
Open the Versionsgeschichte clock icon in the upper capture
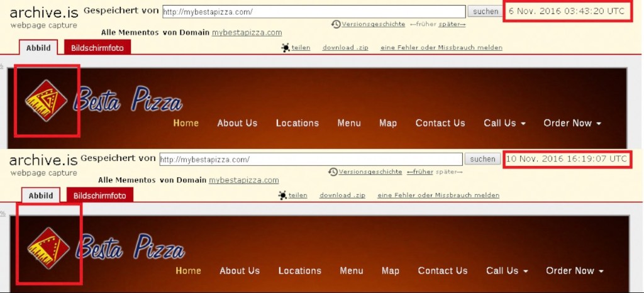coord(336,24)
